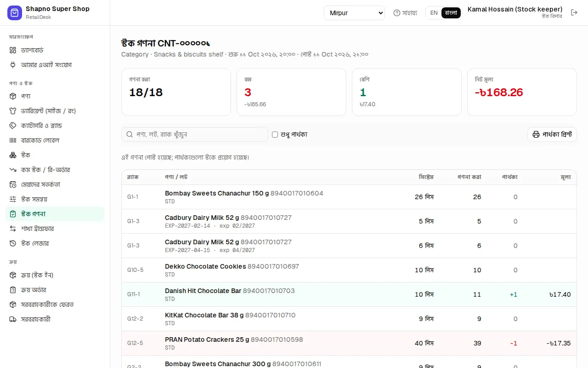Click the plug icon beside আমার এআই সংযোগ
Image resolution: width=588 pixels, height=368 pixels.
coord(13,65)
